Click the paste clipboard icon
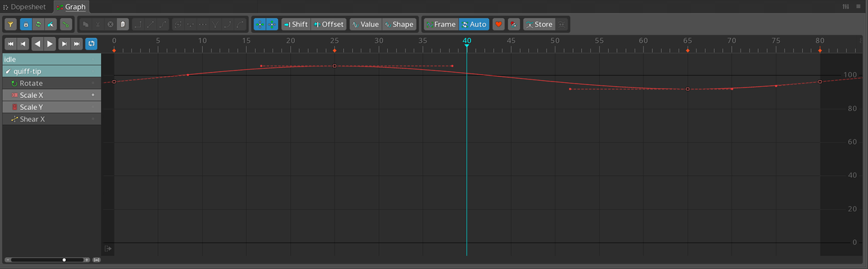This screenshot has height=269, width=868. tap(122, 24)
